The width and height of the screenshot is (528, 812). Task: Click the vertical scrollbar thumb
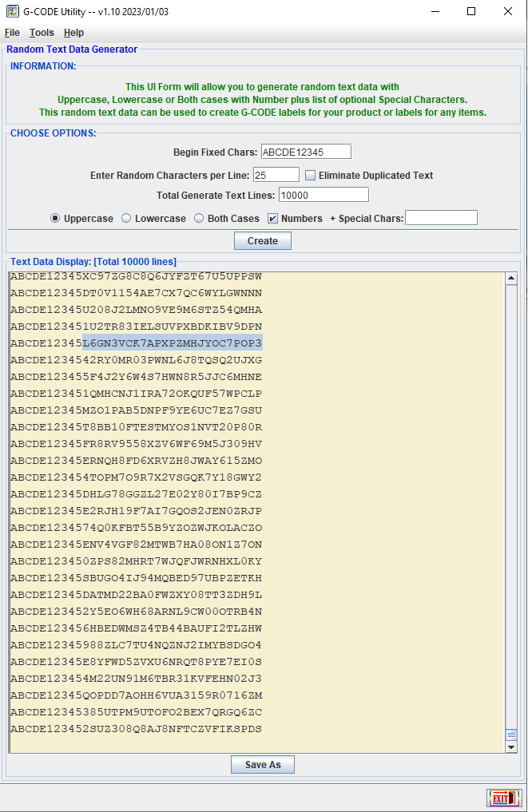tap(512, 735)
